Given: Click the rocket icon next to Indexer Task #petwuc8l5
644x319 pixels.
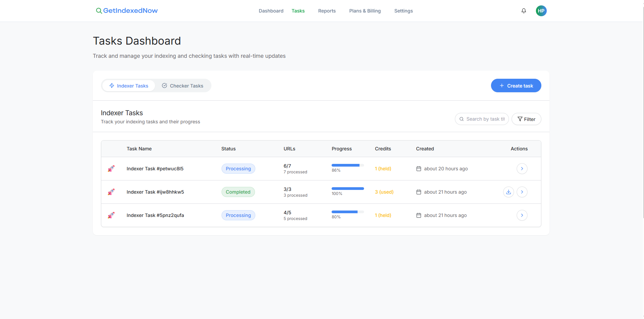Looking at the screenshot, I should coord(111,168).
